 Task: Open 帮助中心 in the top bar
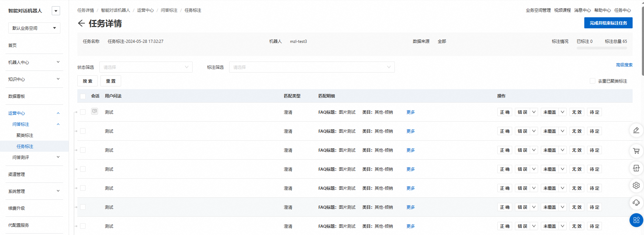coord(603,10)
